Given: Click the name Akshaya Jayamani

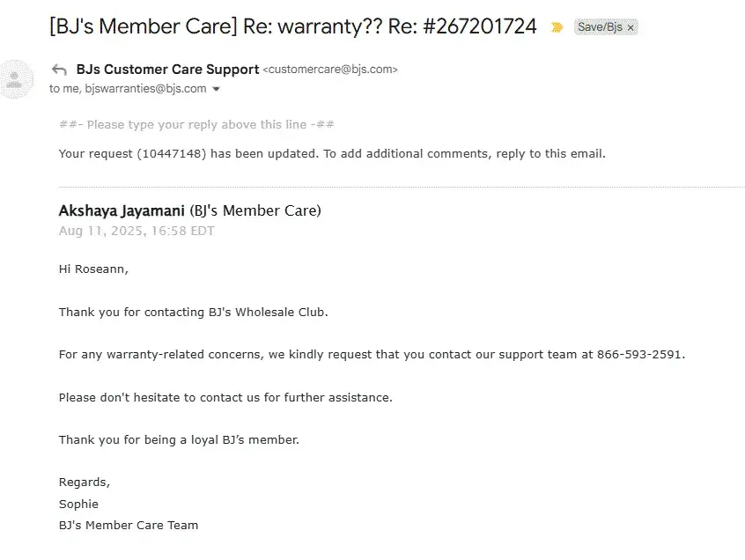Looking at the screenshot, I should click(x=122, y=210).
